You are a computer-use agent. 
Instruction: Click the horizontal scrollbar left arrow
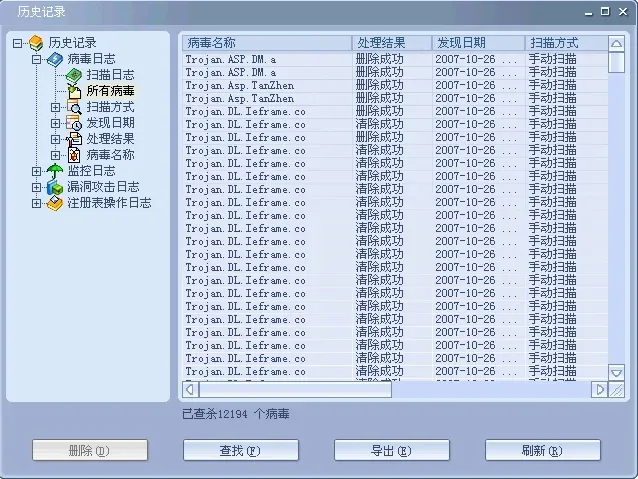(190, 389)
